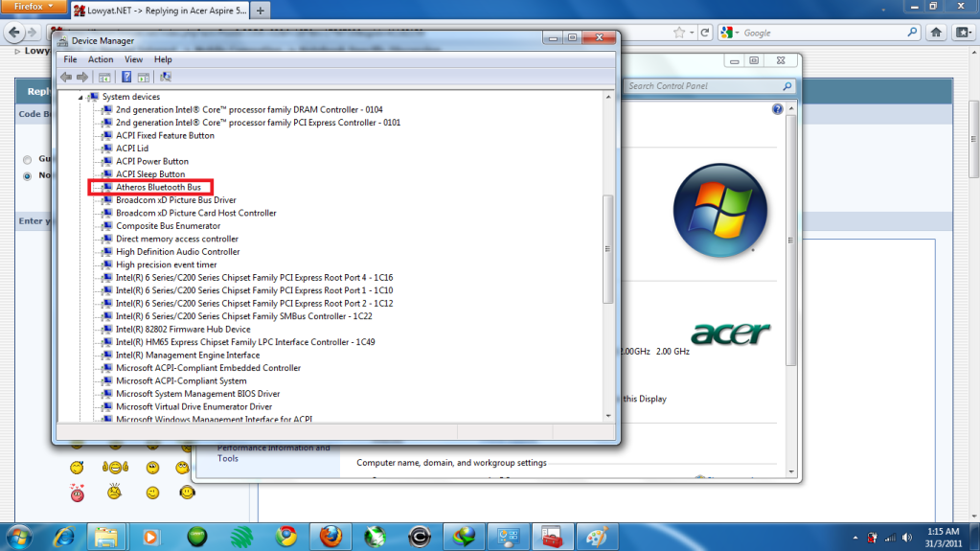Open the View menu in Device Manager
Viewport: 980px width, 551px height.
tap(133, 59)
